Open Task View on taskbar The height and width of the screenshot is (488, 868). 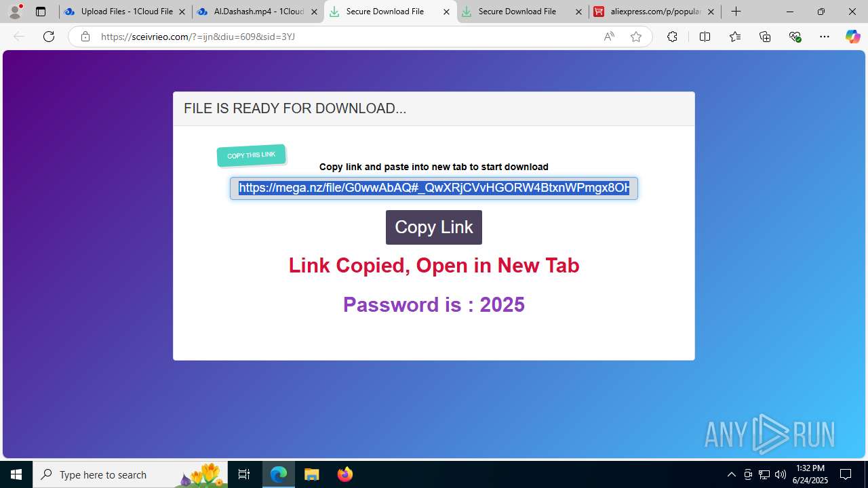(245, 474)
